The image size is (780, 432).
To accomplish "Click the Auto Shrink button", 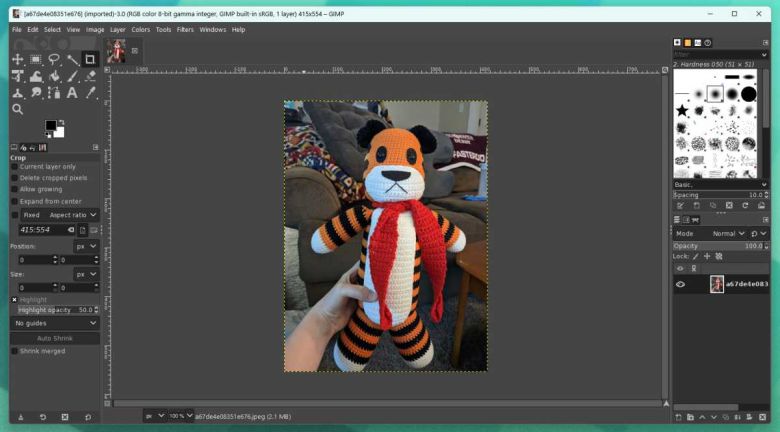I will 55,338.
